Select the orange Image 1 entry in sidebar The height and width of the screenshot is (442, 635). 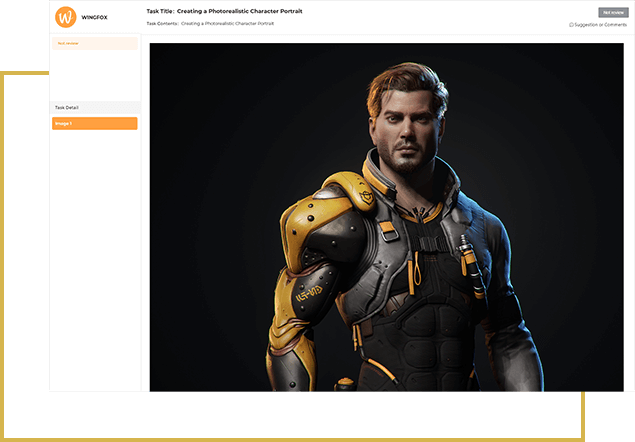95,123
